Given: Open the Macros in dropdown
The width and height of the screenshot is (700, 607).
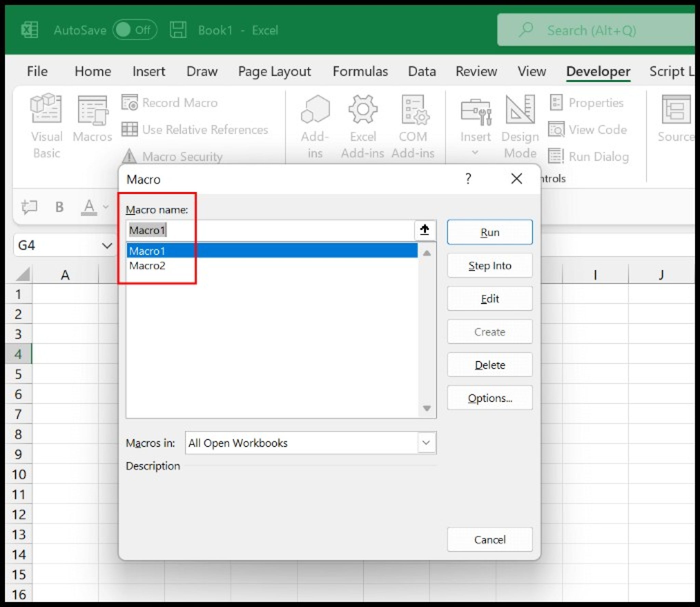Looking at the screenshot, I should point(426,443).
